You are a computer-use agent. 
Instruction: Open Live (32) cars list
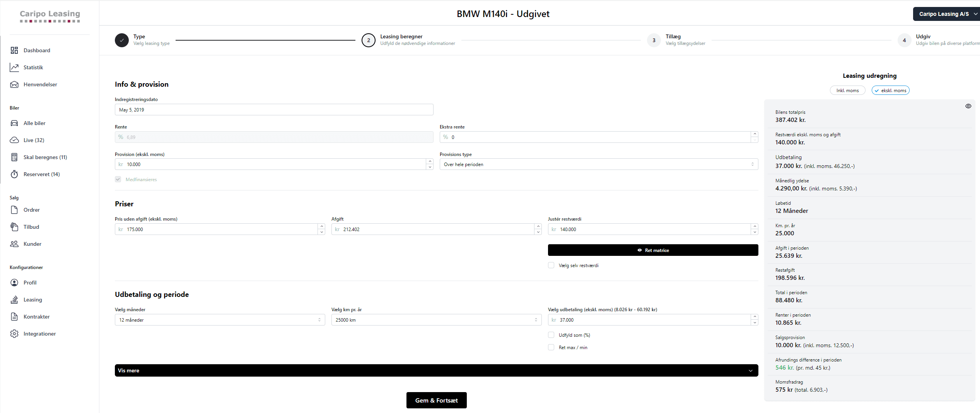(x=34, y=140)
